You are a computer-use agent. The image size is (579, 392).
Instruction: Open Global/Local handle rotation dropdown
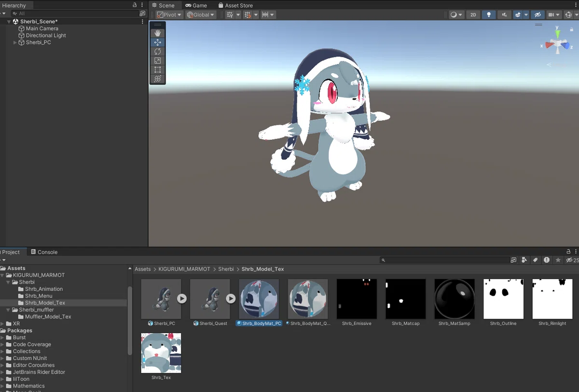pyautogui.click(x=201, y=15)
